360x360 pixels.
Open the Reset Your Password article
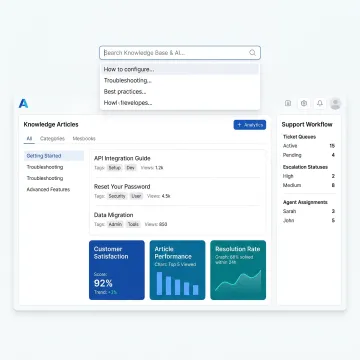point(122,186)
